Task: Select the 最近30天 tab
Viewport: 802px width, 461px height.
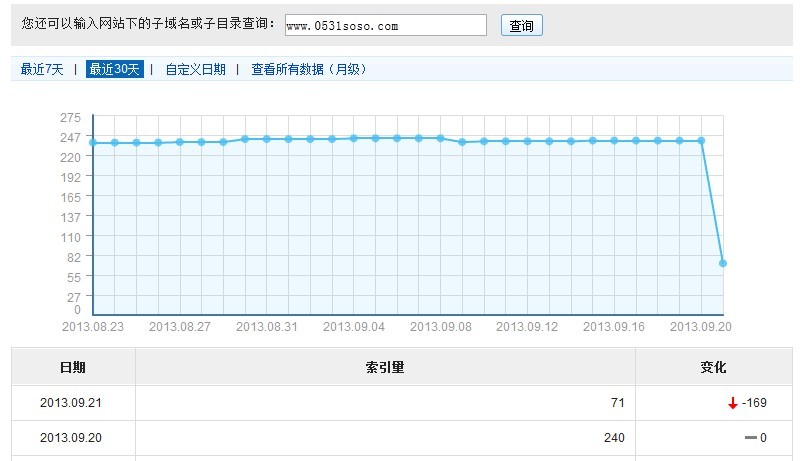Action: click(x=115, y=69)
